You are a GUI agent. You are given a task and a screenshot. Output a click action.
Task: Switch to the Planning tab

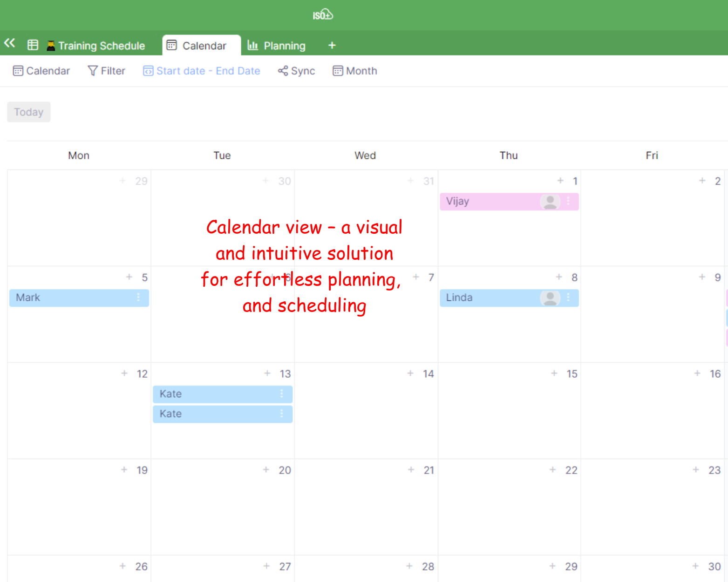point(277,46)
